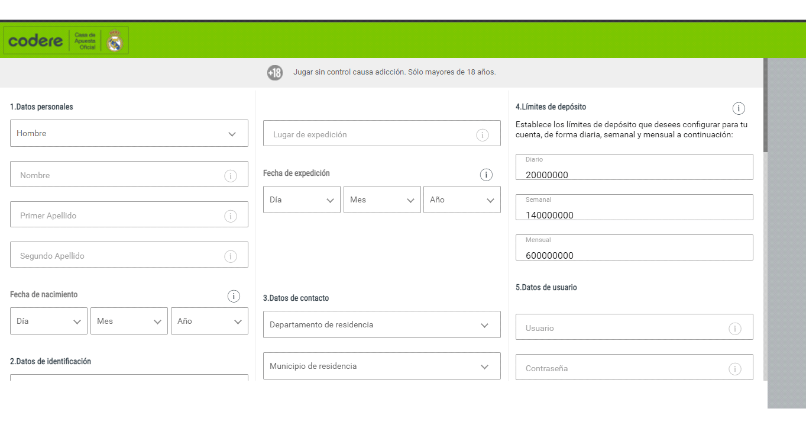Click the '5.Datos de usuario' heading
This screenshot has height=428, width=806.
tap(546, 287)
